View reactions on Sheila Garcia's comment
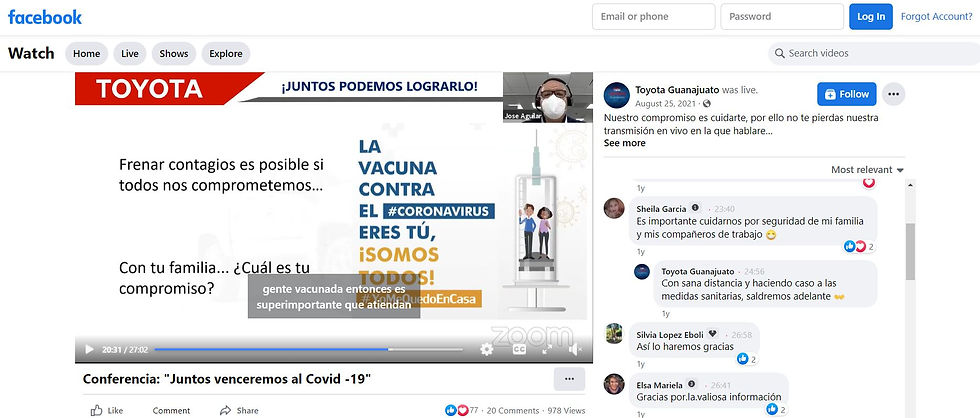The width and height of the screenshot is (980, 418). (x=859, y=247)
